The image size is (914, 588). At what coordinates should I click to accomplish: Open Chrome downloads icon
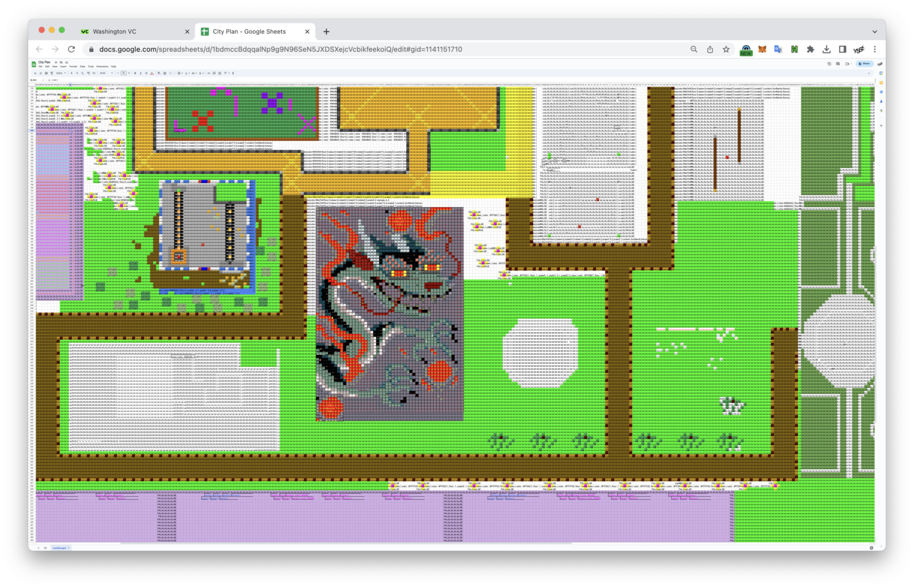(x=827, y=49)
